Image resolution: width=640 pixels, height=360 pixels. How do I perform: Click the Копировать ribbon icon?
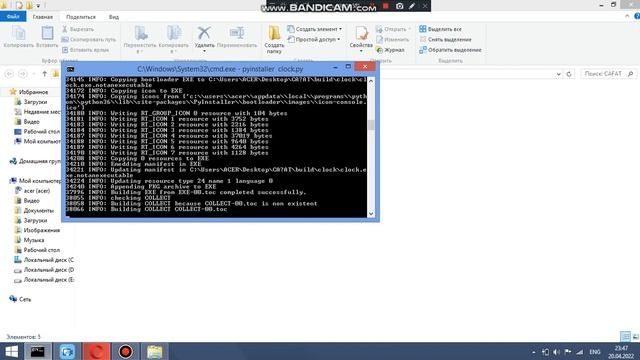pos(18,37)
